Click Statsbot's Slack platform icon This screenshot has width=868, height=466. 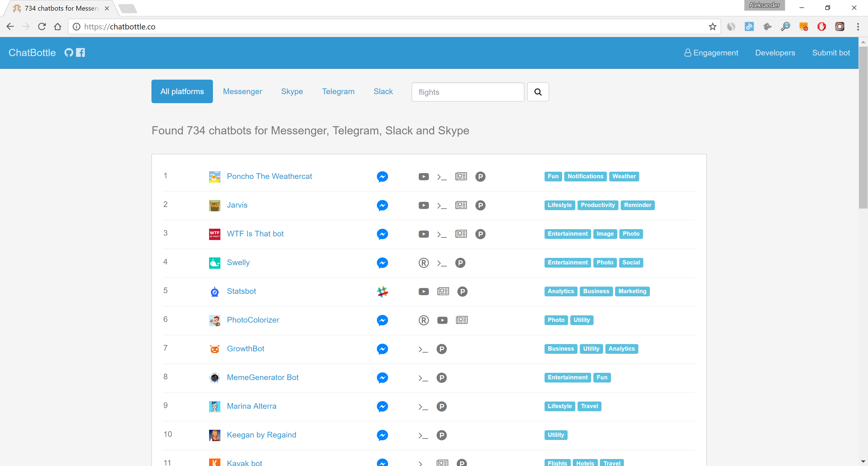pos(382,291)
